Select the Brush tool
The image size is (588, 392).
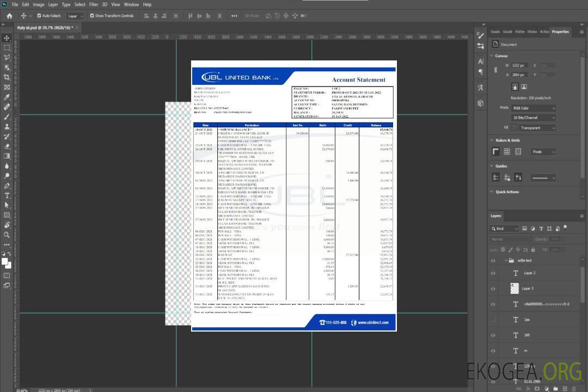7,117
